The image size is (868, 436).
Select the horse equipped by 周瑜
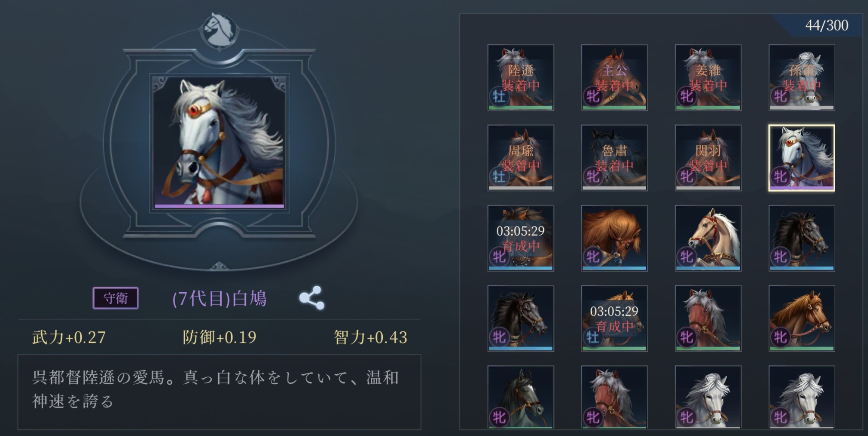tap(521, 158)
